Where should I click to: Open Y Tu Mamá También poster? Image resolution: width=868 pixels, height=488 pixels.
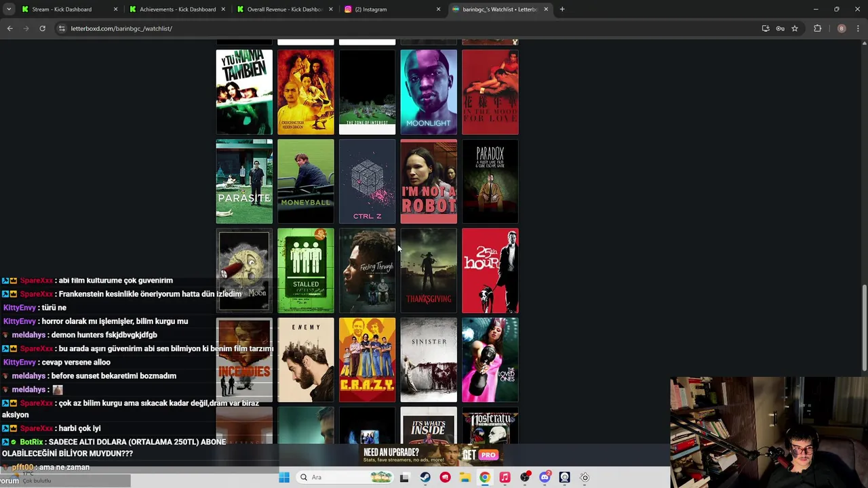pos(244,92)
